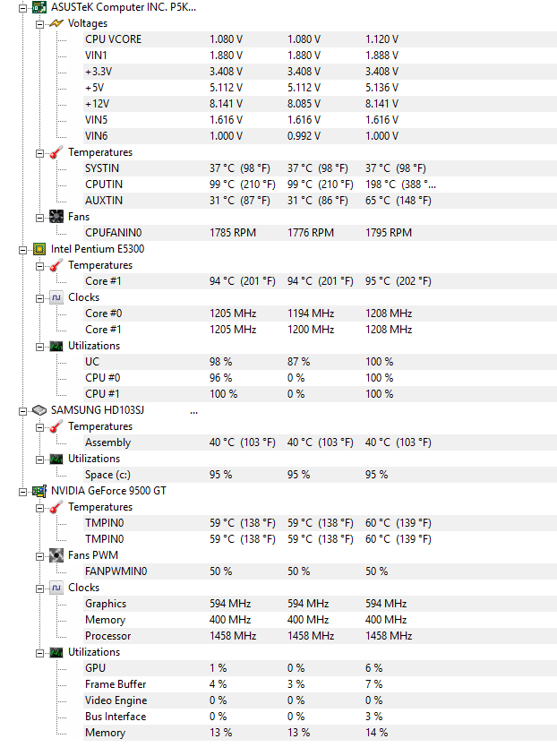Select the CPUFANIN0 fan row
The width and height of the screenshot is (557, 756).
point(320,233)
